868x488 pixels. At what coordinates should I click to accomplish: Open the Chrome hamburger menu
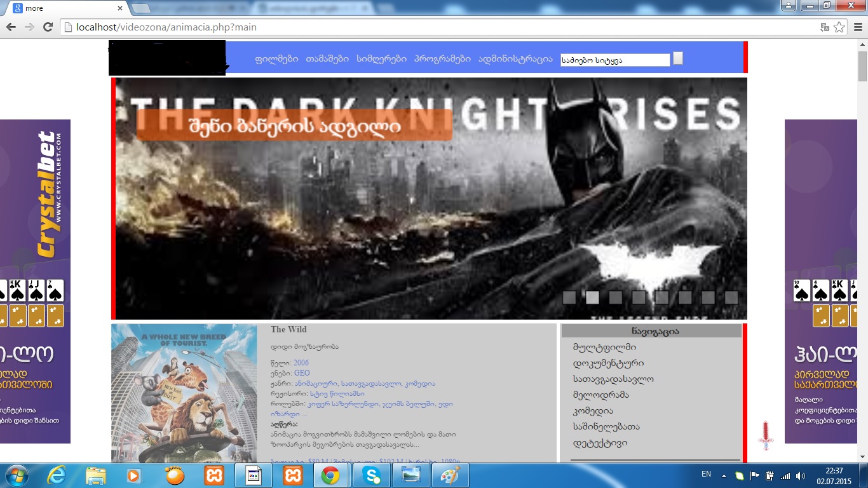(x=857, y=27)
